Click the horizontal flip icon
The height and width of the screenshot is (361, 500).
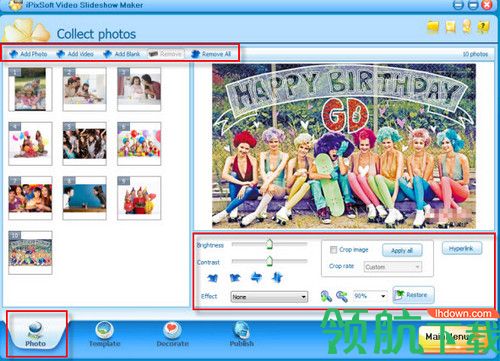pos(256,277)
